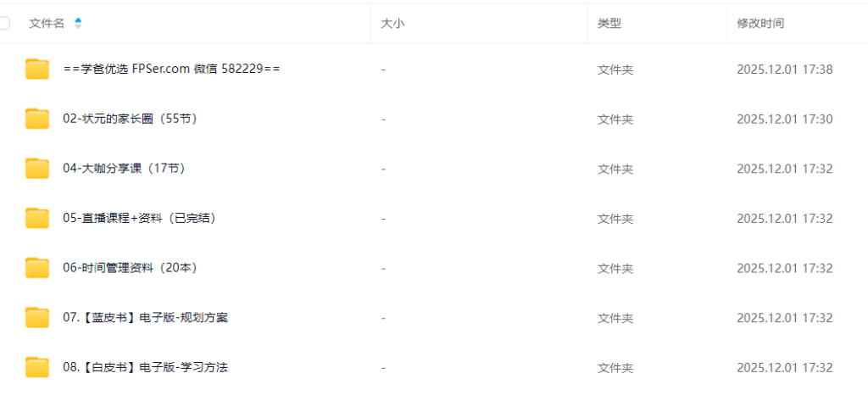Viewport: 868px width, 401px height.
Task: Open folder icon for 02-状元的家长圈（55节）
Action: click(x=37, y=119)
